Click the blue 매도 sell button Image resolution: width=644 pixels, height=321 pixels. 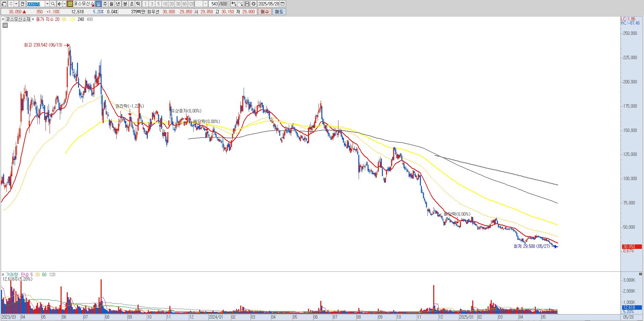[279, 12]
